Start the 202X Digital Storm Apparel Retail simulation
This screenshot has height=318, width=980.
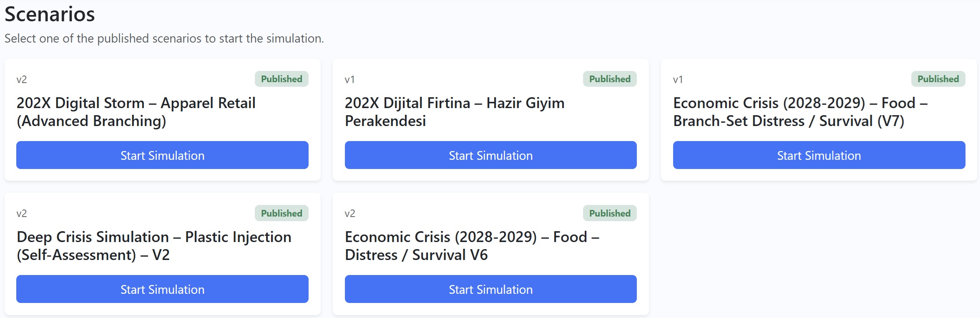[162, 155]
